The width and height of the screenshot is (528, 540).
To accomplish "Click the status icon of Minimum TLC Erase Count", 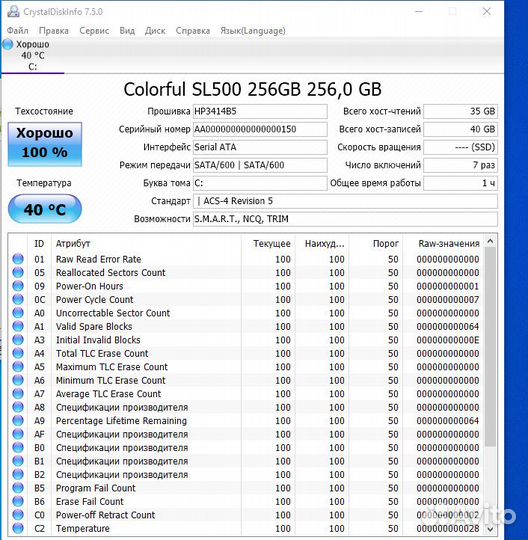I will pyautogui.click(x=18, y=380).
